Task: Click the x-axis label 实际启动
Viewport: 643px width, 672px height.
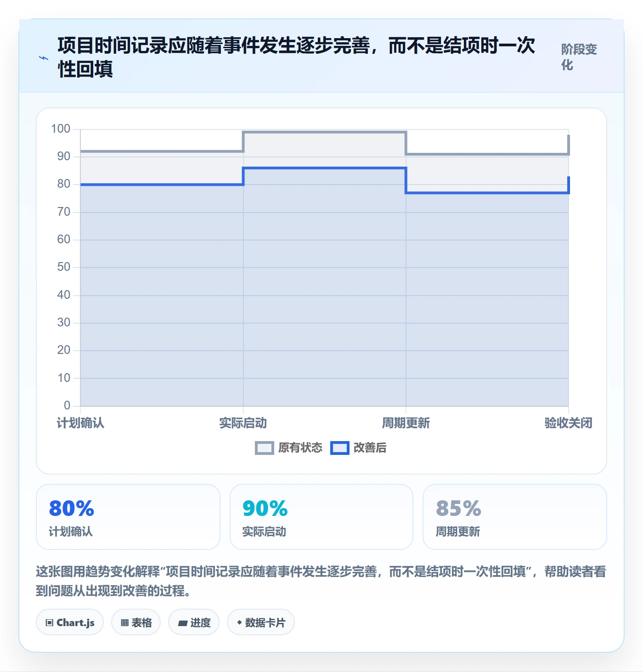Action: pos(243,423)
